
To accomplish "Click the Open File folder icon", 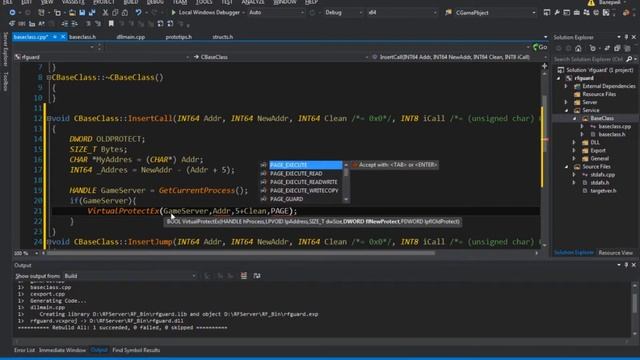I will click(x=72, y=13).
